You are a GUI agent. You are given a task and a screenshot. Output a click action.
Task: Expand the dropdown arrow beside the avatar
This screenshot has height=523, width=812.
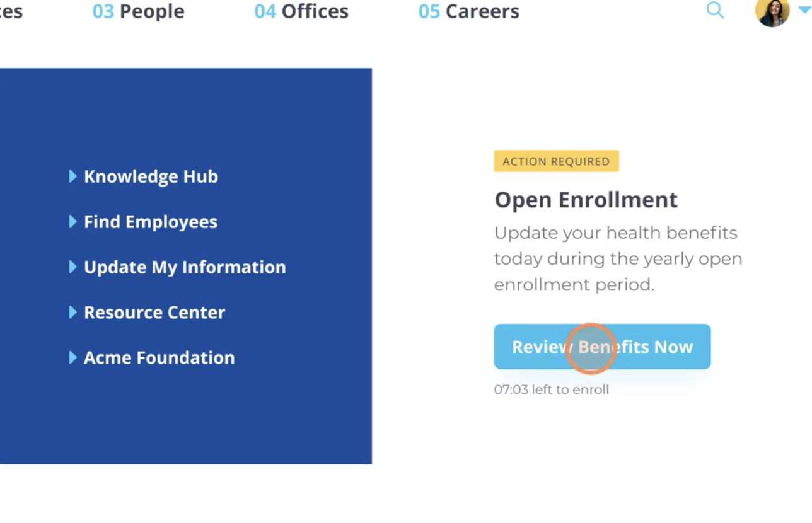coord(804,11)
